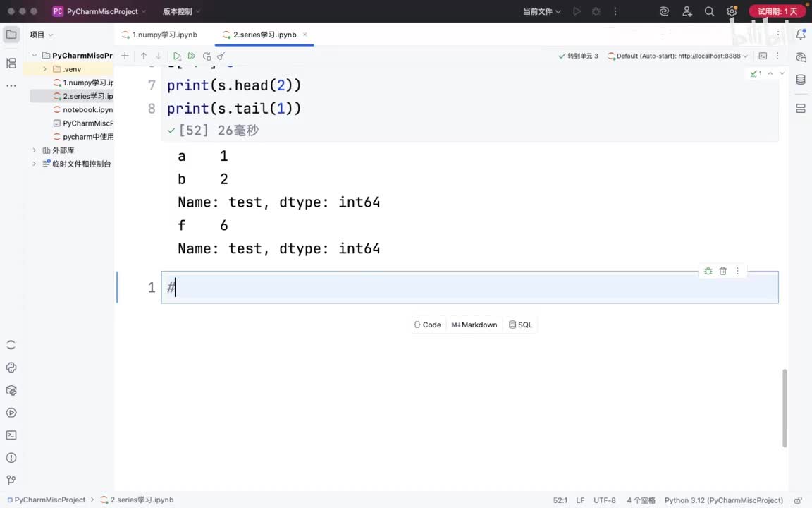Screen dimensions: 812x508
Task: Delete the current cell with trash icon
Action: pyautogui.click(x=722, y=271)
